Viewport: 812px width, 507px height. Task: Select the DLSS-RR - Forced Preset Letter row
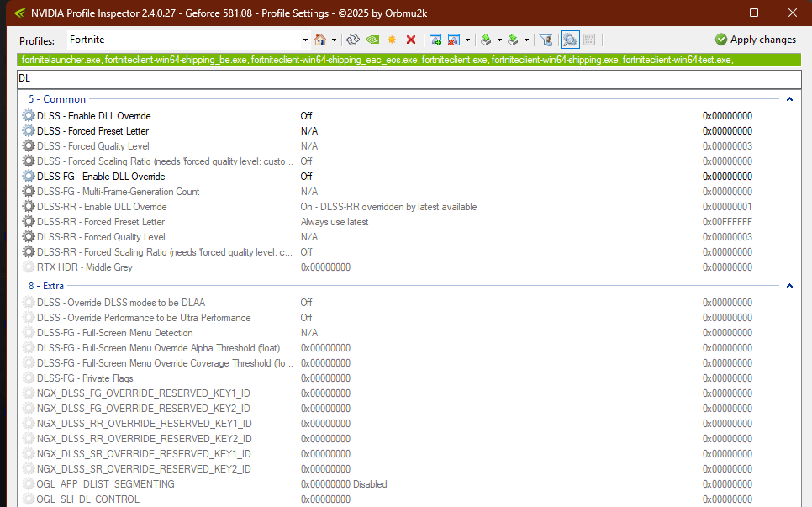(409, 222)
